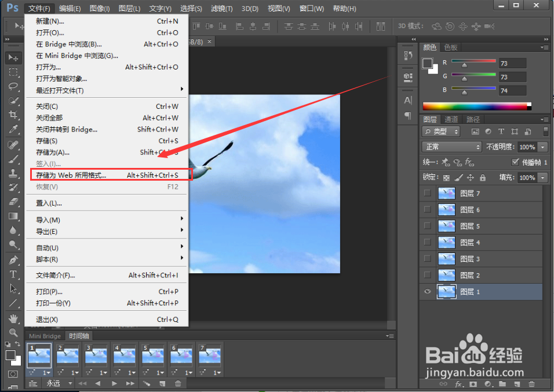Select the Move tool in the toolbox
Screen dimensions: 554x392
(x=13, y=57)
